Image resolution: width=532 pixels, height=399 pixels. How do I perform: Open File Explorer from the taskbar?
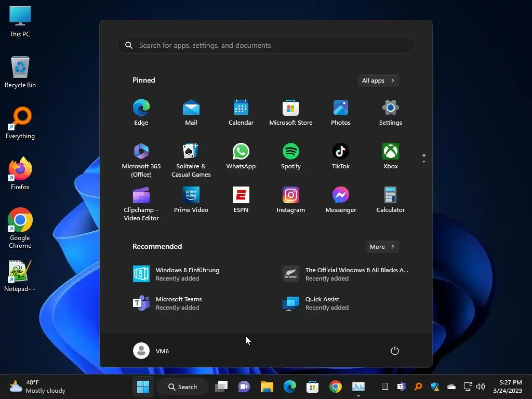[x=267, y=387]
